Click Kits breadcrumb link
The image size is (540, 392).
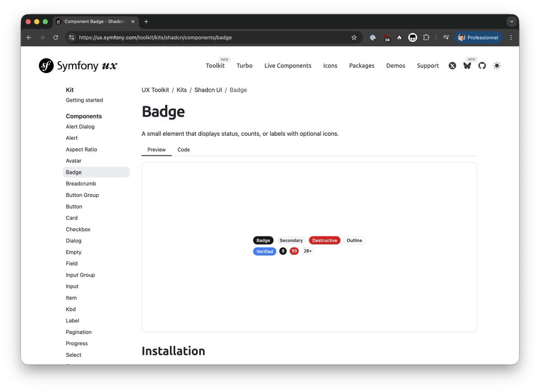coord(182,90)
